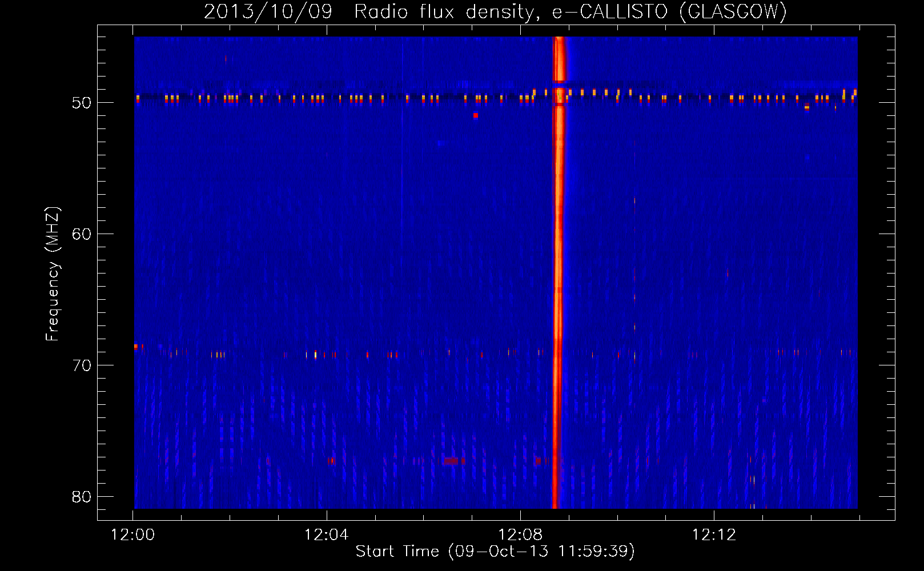Click the 'Start Time (09-Oct-13 11:59:39)' label
The image size is (924, 571).
click(495, 551)
